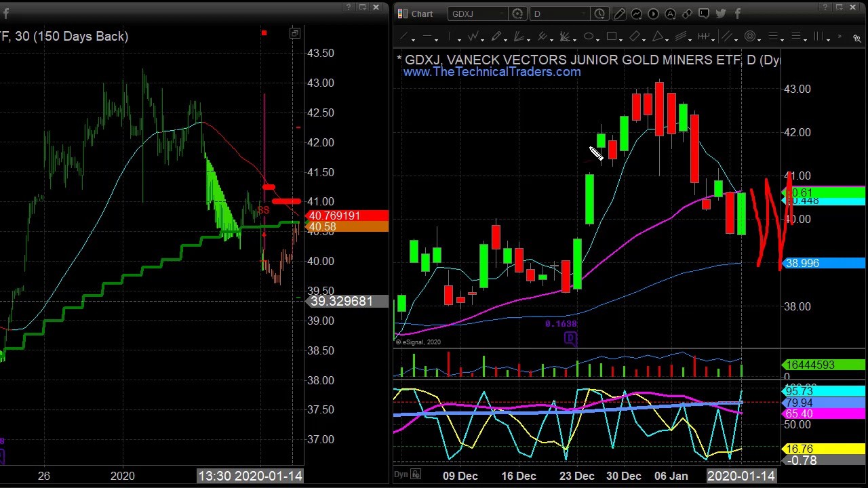
Task: Click the 2020-01-14 date label in right chart
Action: point(741,476)
